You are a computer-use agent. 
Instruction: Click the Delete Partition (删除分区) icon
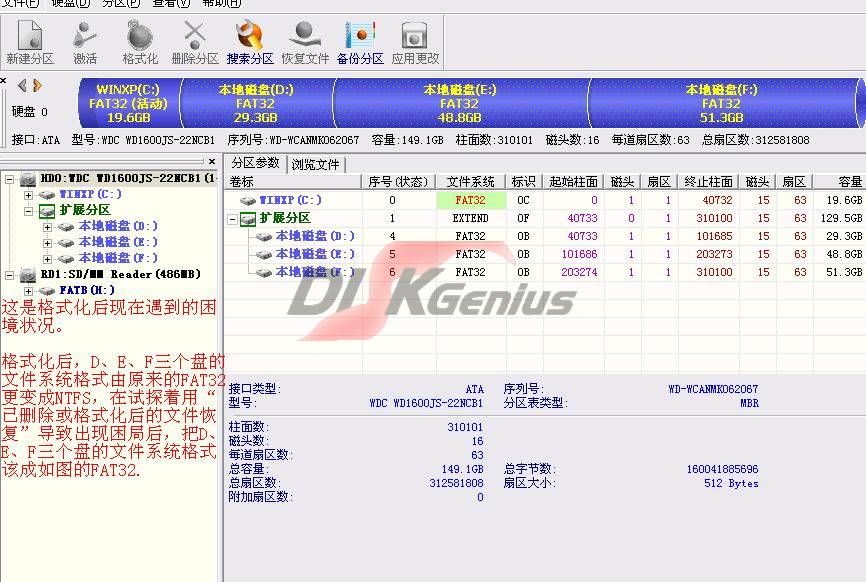click(195, 42)
